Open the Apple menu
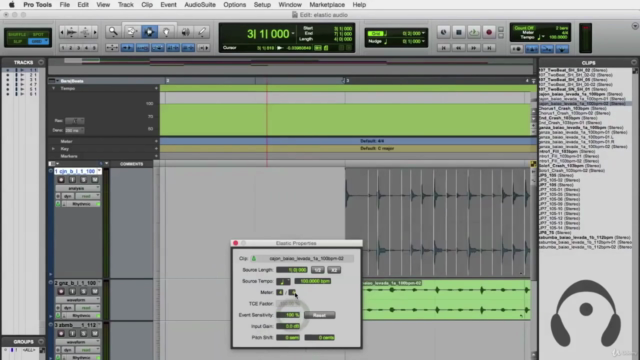640x360 pixels. click(11, 4)
